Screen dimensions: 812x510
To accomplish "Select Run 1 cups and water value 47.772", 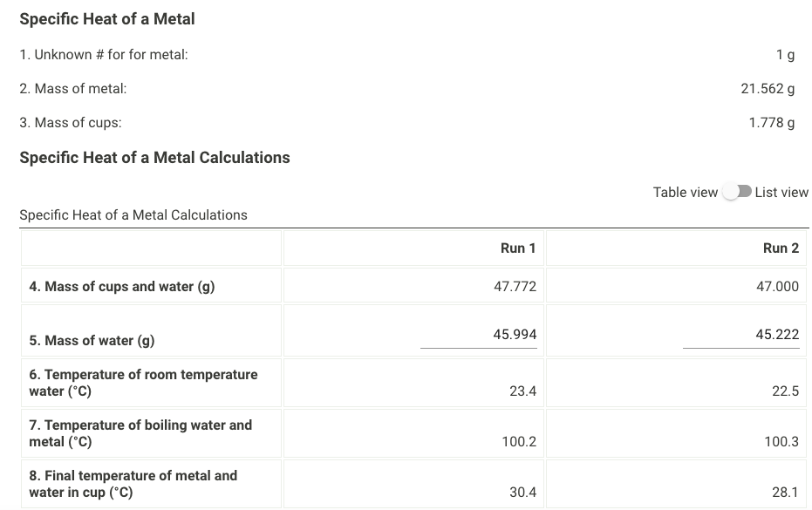I will click(x=515, y=286).
